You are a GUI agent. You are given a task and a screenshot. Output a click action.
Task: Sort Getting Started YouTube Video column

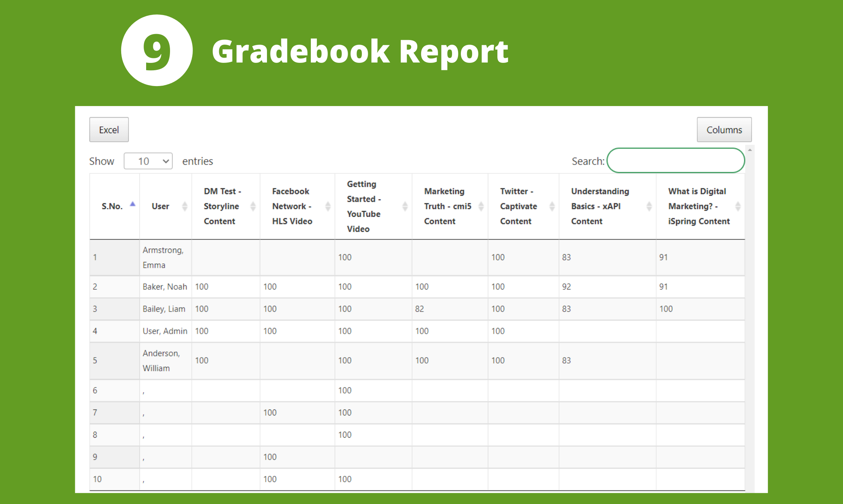coord(405,206)
